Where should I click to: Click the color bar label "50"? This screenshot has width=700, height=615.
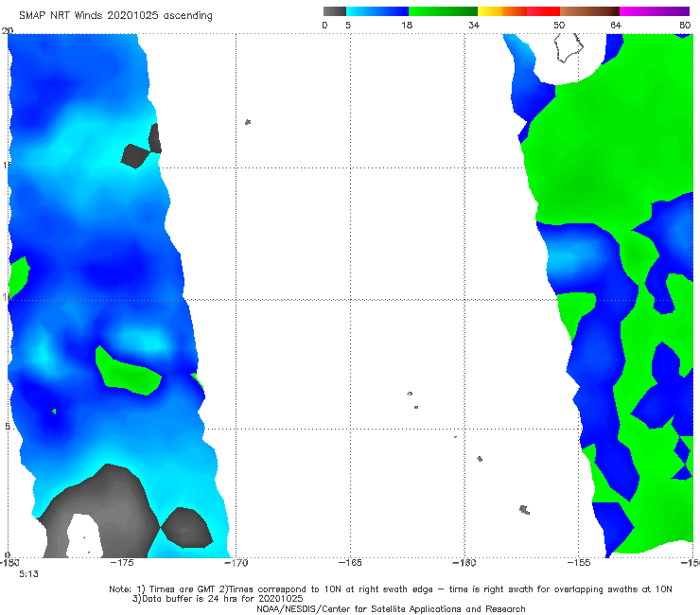559,25
